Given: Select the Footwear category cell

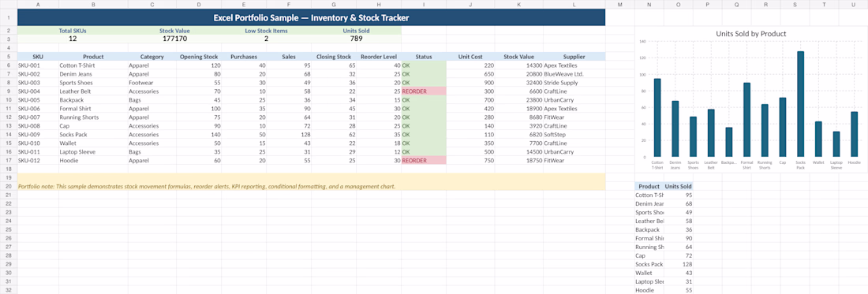Looking at the screenshot, I should [152, 82].
